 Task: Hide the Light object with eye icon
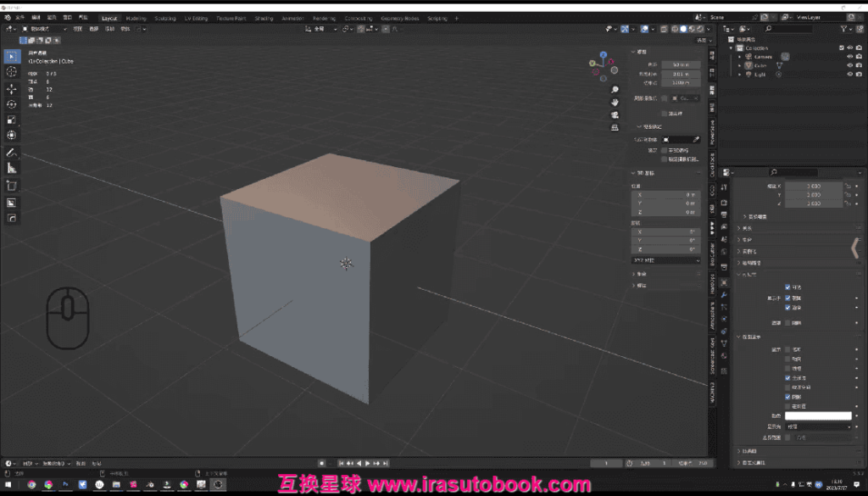pyautogui.click(x=849, y=74)
